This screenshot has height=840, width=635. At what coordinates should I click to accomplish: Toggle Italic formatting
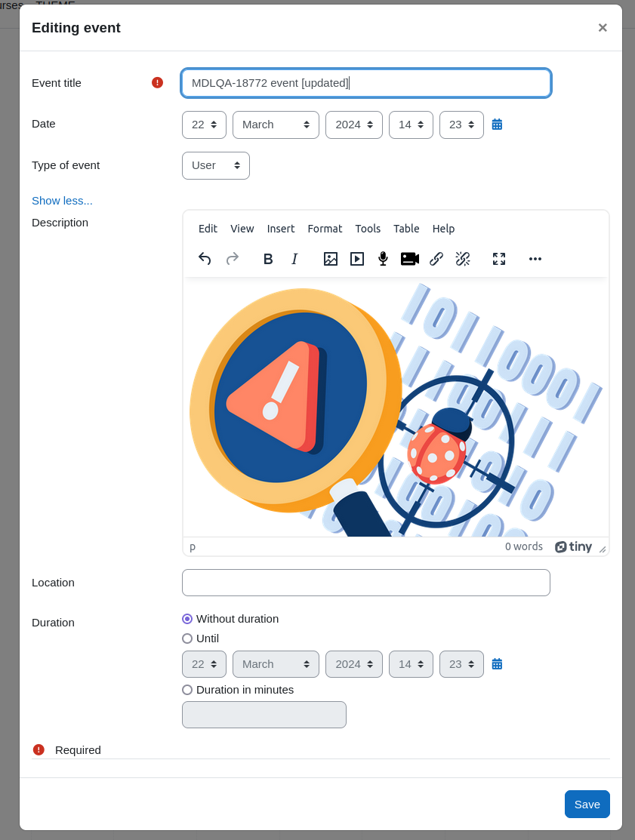[x=294, y=259]
